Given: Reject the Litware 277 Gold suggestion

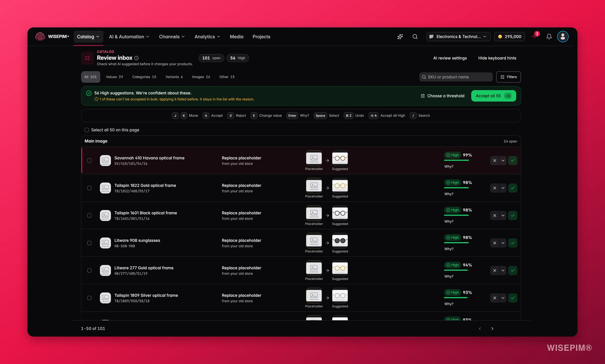Looking at the screenshot, I should pos(495,270).
